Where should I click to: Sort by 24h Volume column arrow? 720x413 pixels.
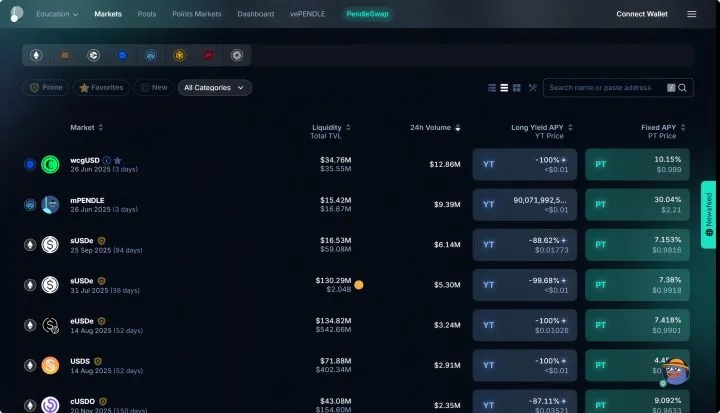click(457, 128)
